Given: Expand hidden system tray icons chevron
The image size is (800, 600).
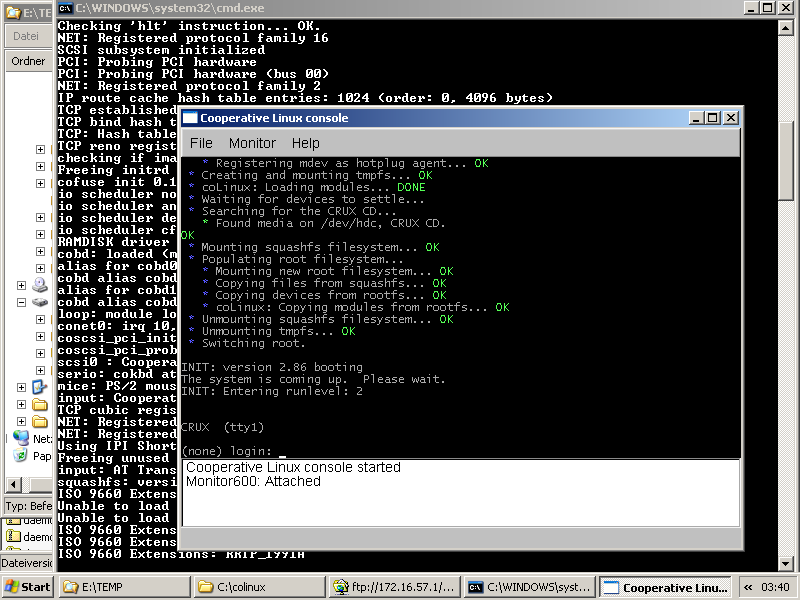Looking at the screenshot, I should (x=748, y=587).
